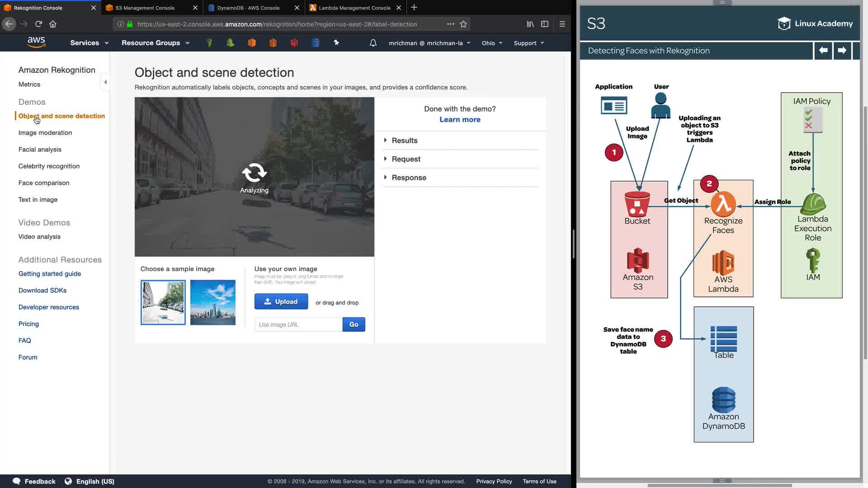Open the notifications bell icon

pos(373,43)
